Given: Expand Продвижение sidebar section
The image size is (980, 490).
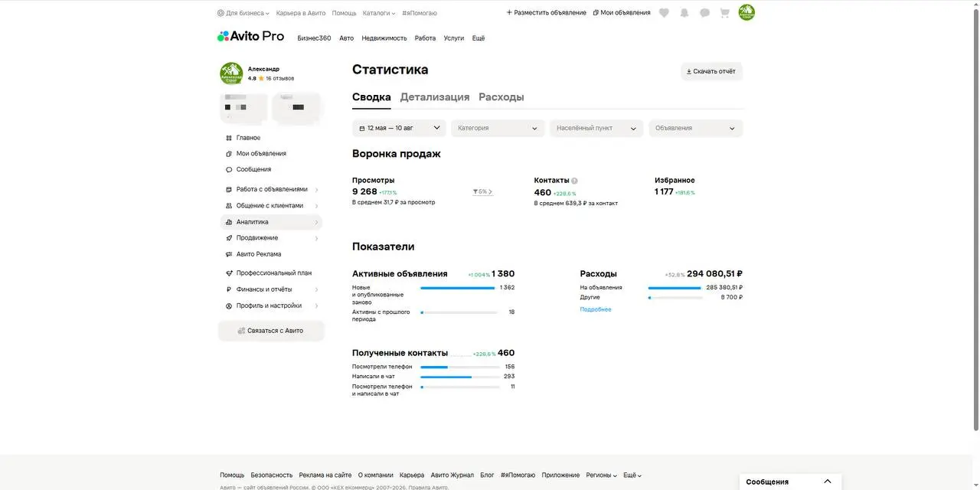Looking at the screenshot, I should click(271, 238).
